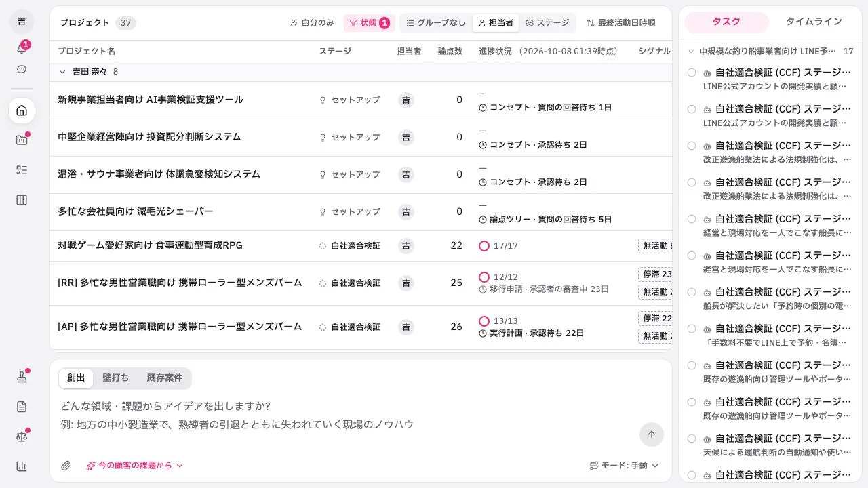
Task: Open project 新規事業担当者向け AI事業検証支援ツール
Action: (151, 100)
